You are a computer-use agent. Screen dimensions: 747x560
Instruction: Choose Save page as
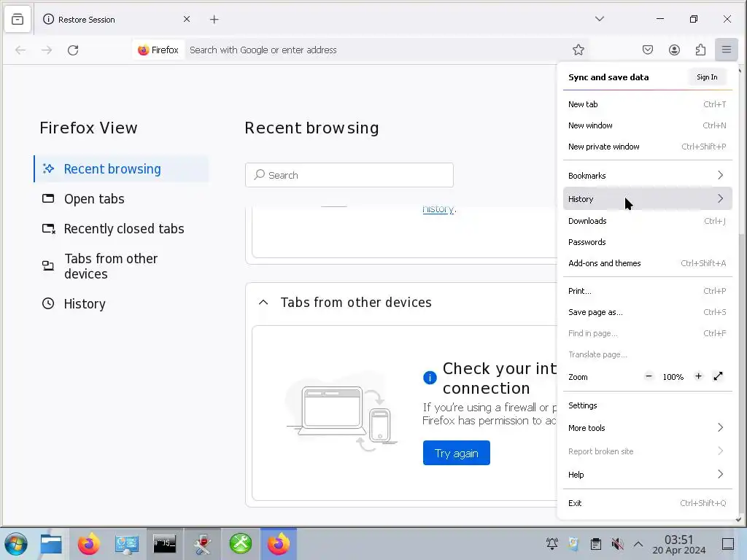click(x=647, y=312)
